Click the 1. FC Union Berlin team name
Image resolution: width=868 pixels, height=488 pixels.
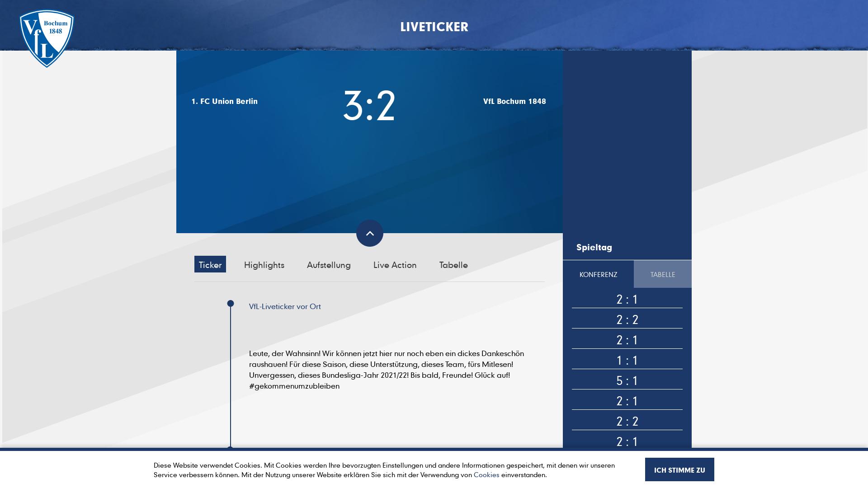click(x=224, y=101)
